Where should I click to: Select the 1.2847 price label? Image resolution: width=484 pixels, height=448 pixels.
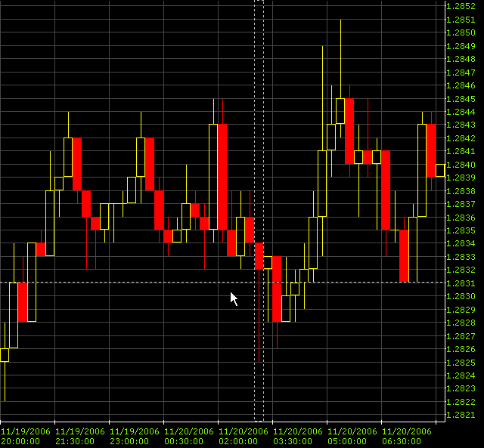pos(461,73)
